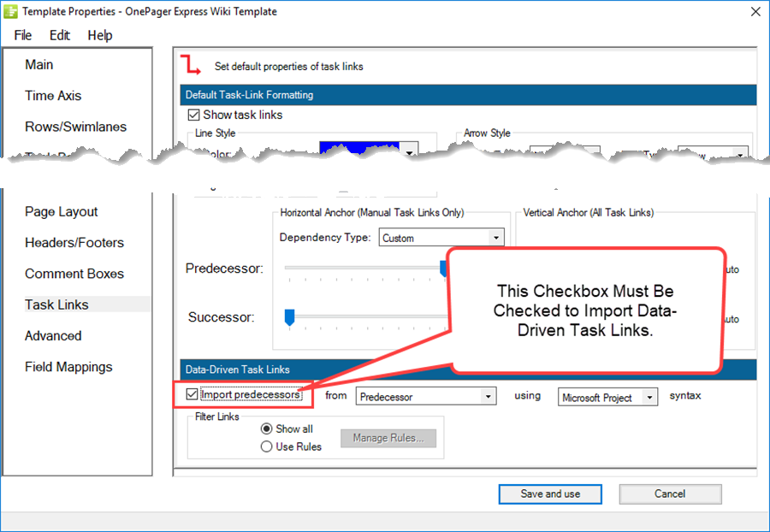Click the OnePager icon in the title bar

point(11,11)
